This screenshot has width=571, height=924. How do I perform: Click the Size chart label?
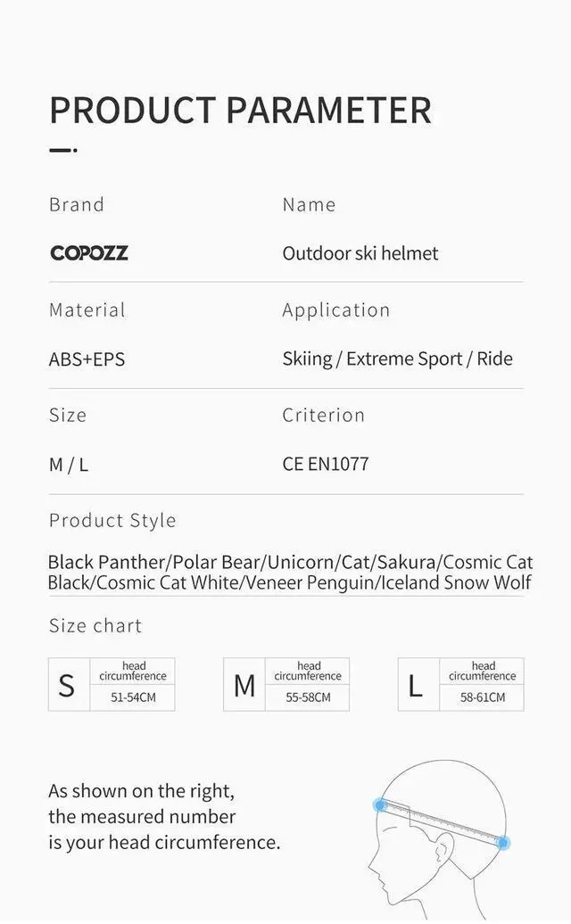point(95,626)
